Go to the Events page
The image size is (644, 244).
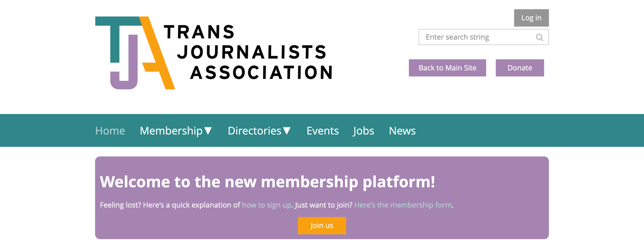click(x=322, y=131)
